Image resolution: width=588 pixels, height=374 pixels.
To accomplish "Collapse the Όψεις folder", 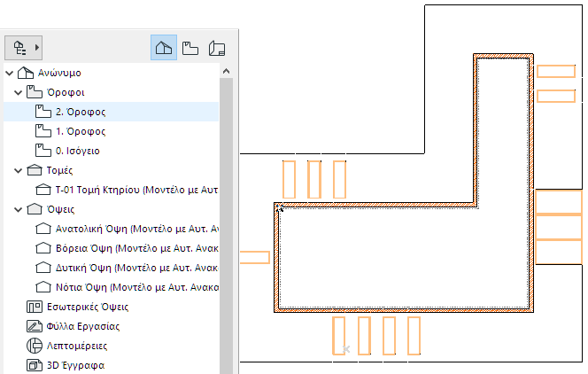I will 18,210.
